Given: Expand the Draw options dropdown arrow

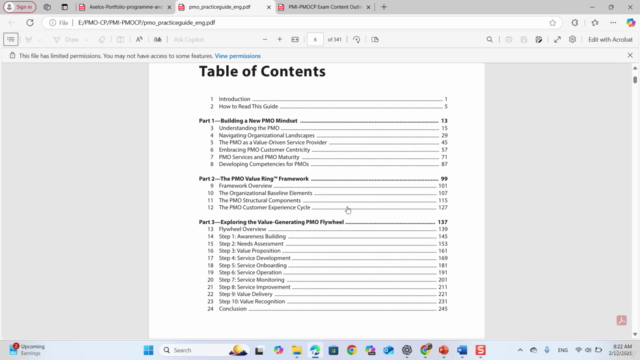Looking at the screenshot, I should (87, 40).
